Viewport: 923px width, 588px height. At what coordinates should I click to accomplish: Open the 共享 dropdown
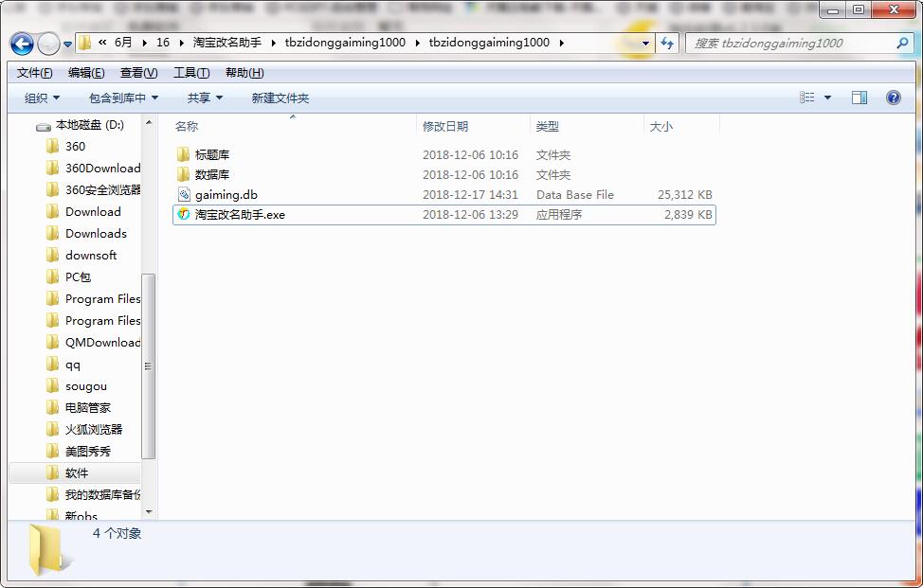205,98
